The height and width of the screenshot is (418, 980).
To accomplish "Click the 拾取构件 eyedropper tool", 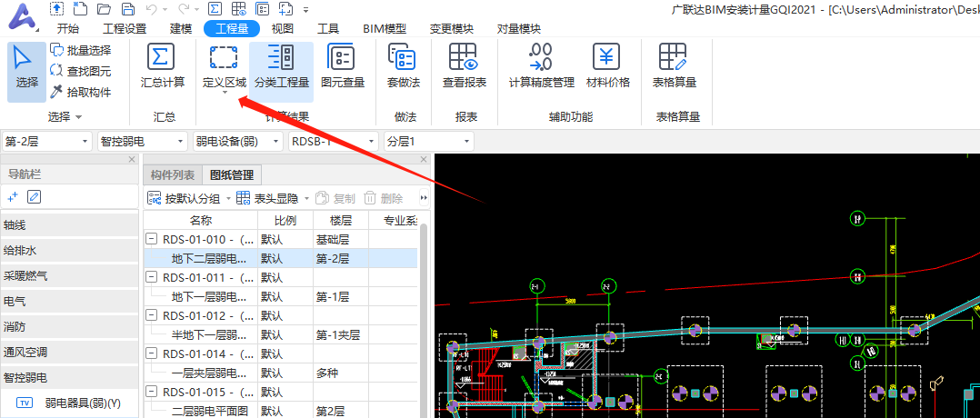I will point(81,93).
